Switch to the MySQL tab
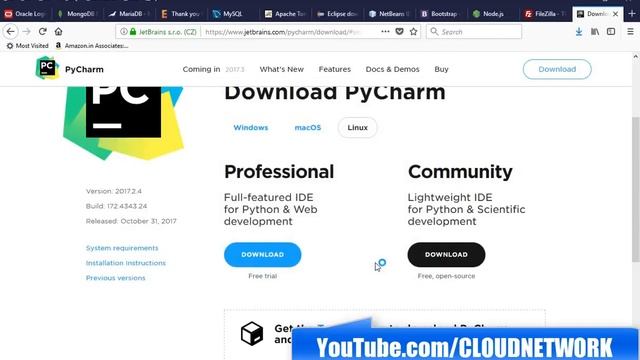Viewport: 640px width, 360px height. [x=233, y=14]
